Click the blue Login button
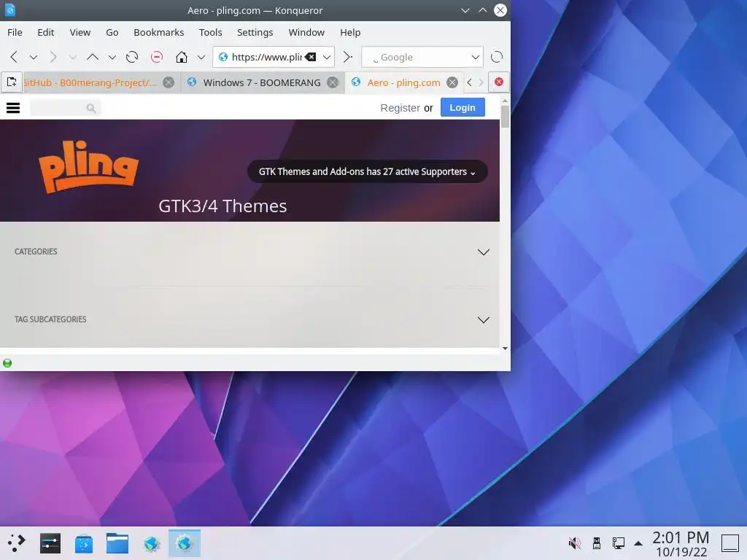Screen dimensions: 747x560 click(462, 108)
